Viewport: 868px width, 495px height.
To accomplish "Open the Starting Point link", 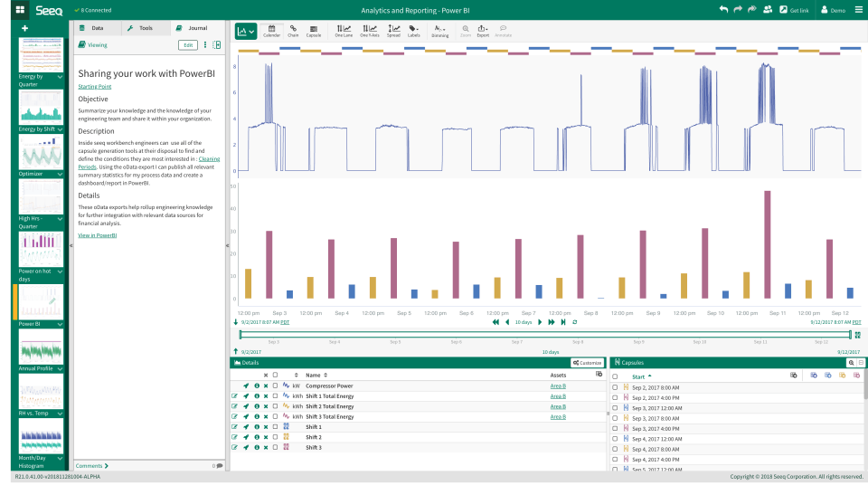I will (95, 87).
